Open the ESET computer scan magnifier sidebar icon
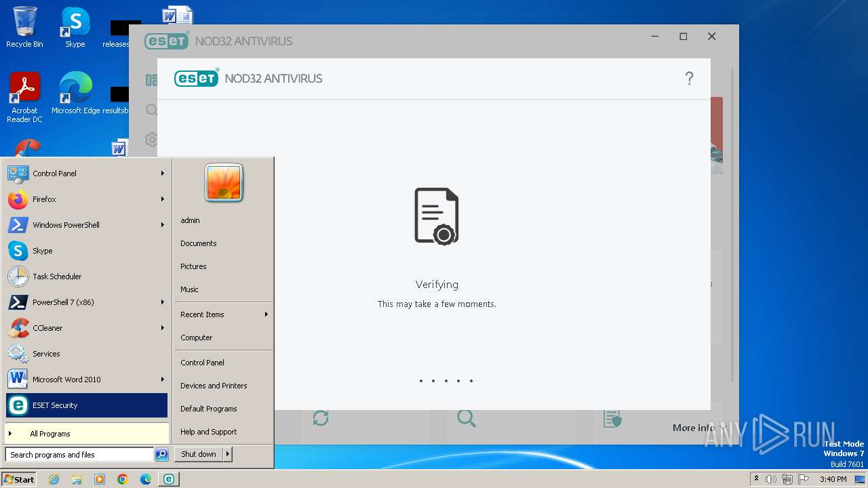 (151, 110)
